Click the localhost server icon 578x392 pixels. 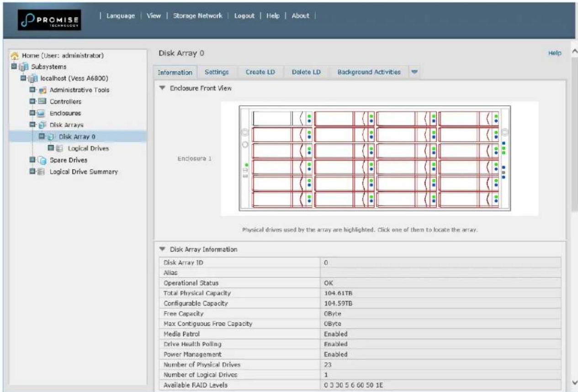coord(32,78)
